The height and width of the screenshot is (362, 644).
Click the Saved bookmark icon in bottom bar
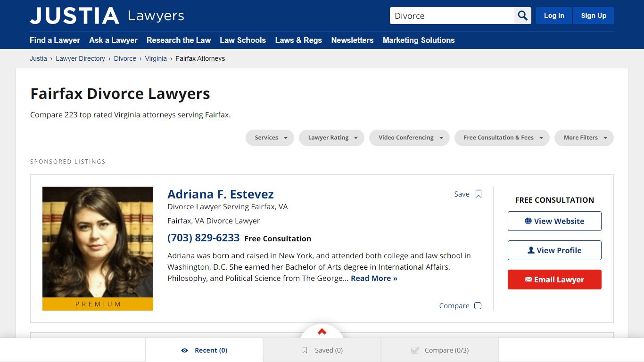[305, 350]
